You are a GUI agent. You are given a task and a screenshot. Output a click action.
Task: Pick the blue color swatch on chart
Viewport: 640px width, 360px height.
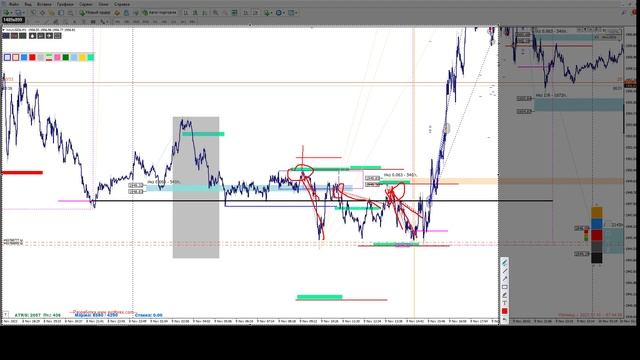coord(24,57)
